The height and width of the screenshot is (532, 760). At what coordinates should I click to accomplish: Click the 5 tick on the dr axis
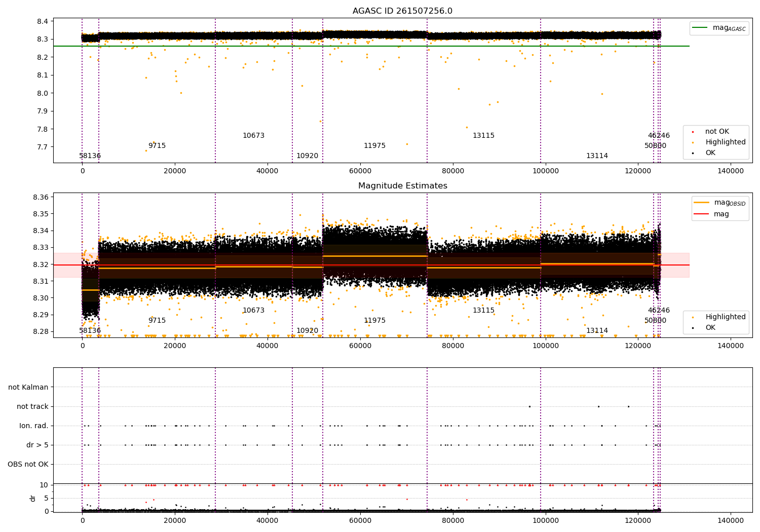(47, 499)
